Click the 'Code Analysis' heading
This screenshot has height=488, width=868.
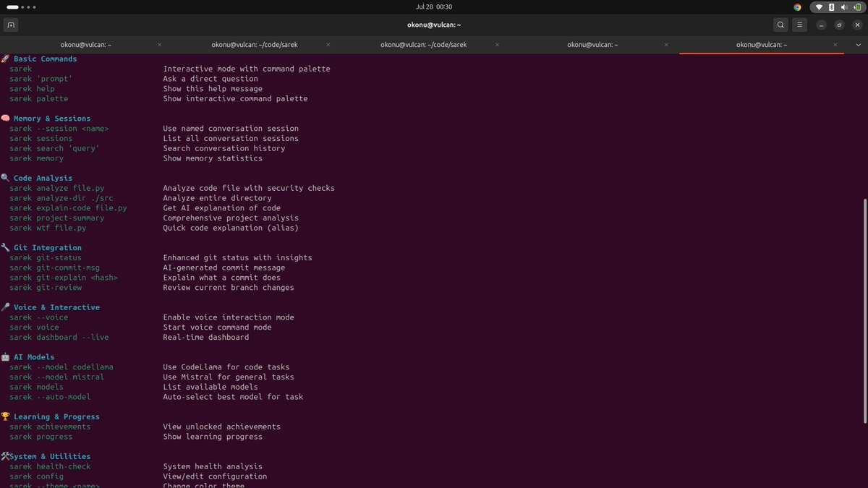click(x=43, y=178)
